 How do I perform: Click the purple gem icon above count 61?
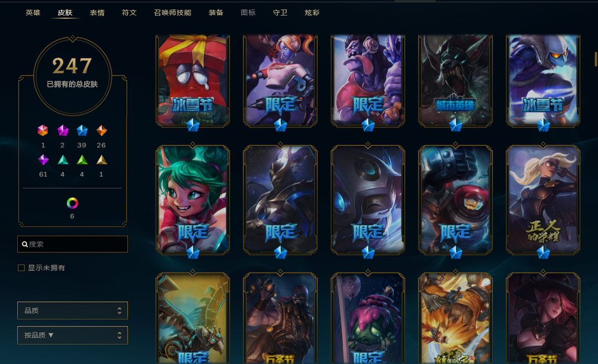click(43, 160)
